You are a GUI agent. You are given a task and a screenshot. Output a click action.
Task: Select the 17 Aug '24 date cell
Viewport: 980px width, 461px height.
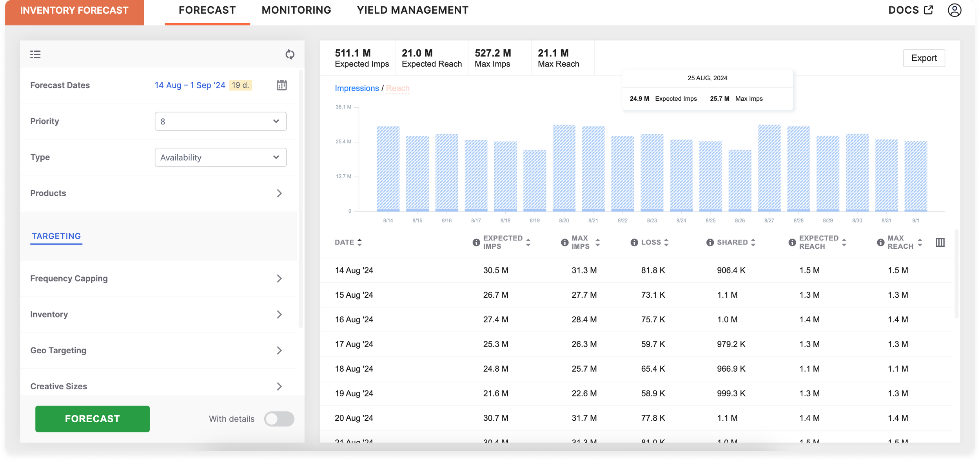point(354,344)
